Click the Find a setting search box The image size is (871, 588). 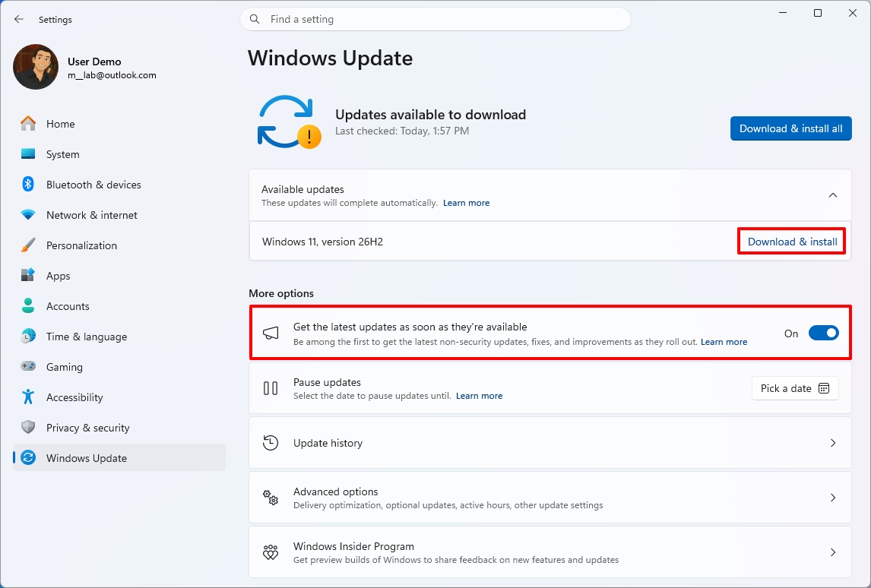[435, 19]
